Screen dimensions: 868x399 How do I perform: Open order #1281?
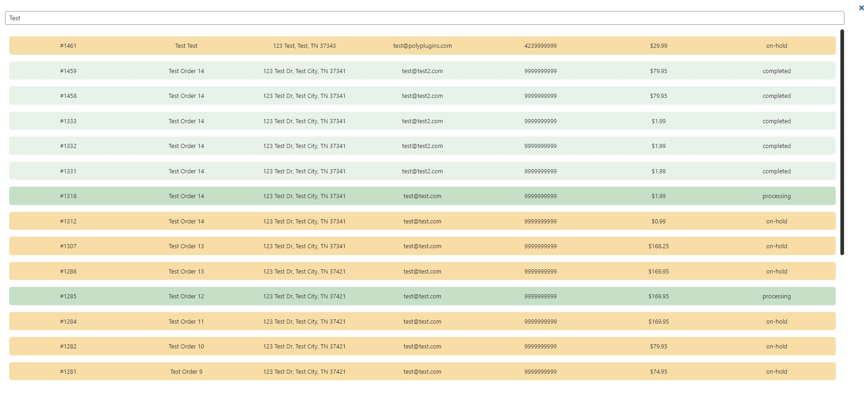(x=422, y=371)
